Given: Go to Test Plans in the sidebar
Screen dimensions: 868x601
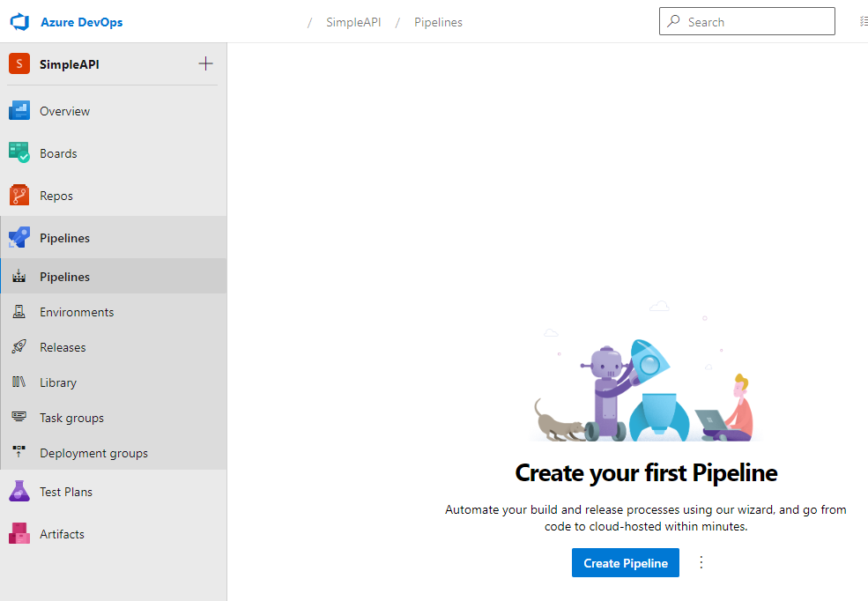Looking at the screenshot, I should point(66,492).
